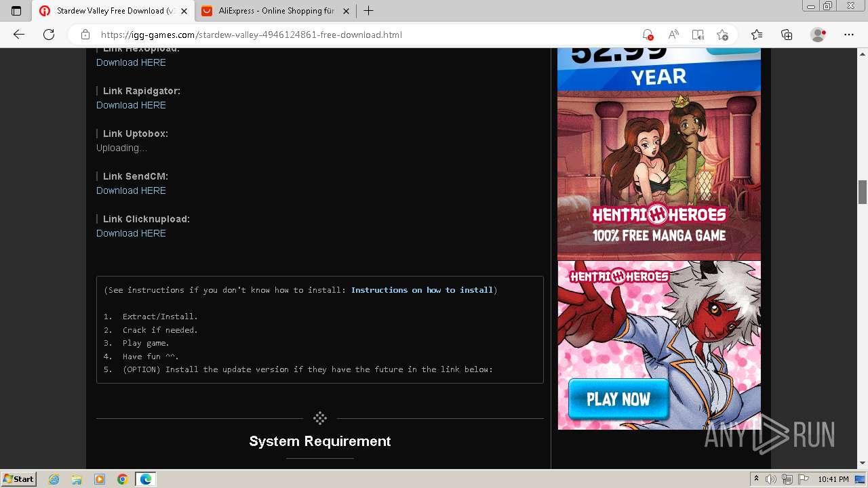Reload the current page
This screenshot has height=488, width=868.
(49, 35)
